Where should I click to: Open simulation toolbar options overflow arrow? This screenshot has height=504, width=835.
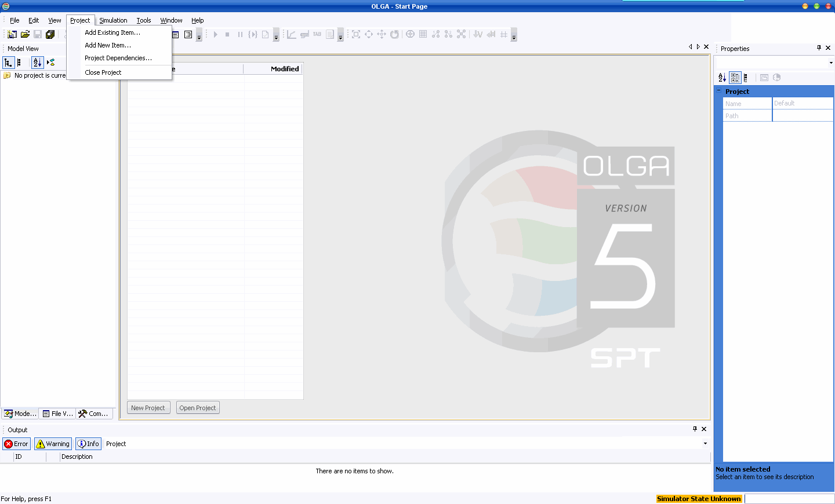coord(276,36)
